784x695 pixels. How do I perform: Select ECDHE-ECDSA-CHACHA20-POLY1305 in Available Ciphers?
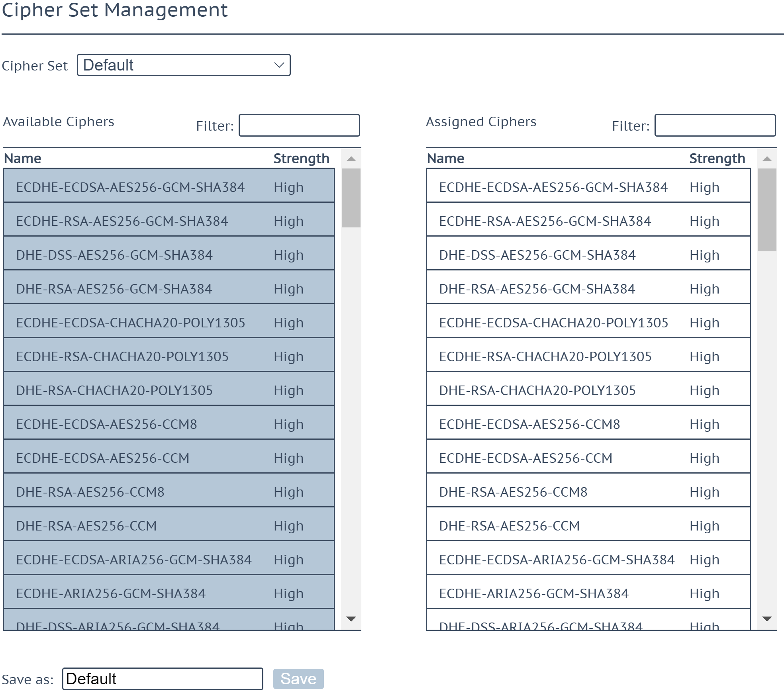point(169,321)
